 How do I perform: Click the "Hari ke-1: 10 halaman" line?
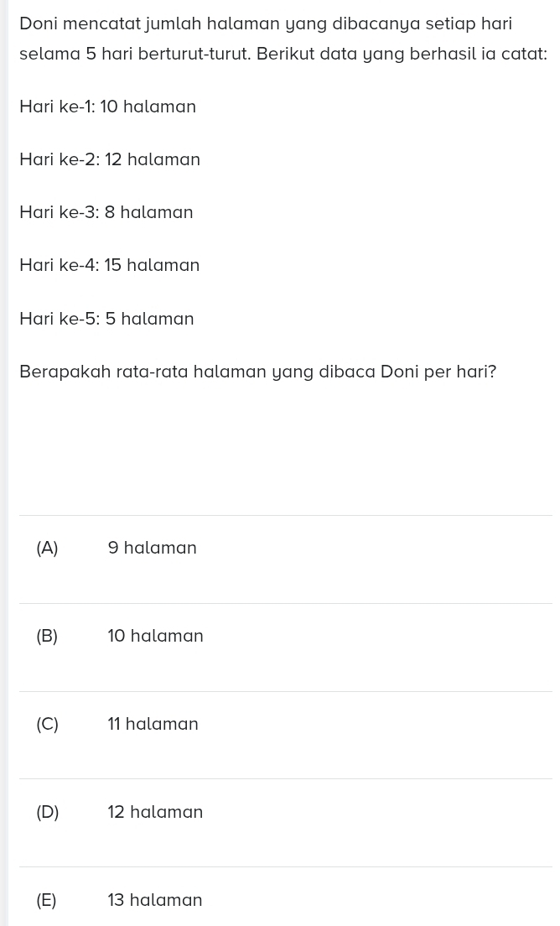click(x=108, y=107)
